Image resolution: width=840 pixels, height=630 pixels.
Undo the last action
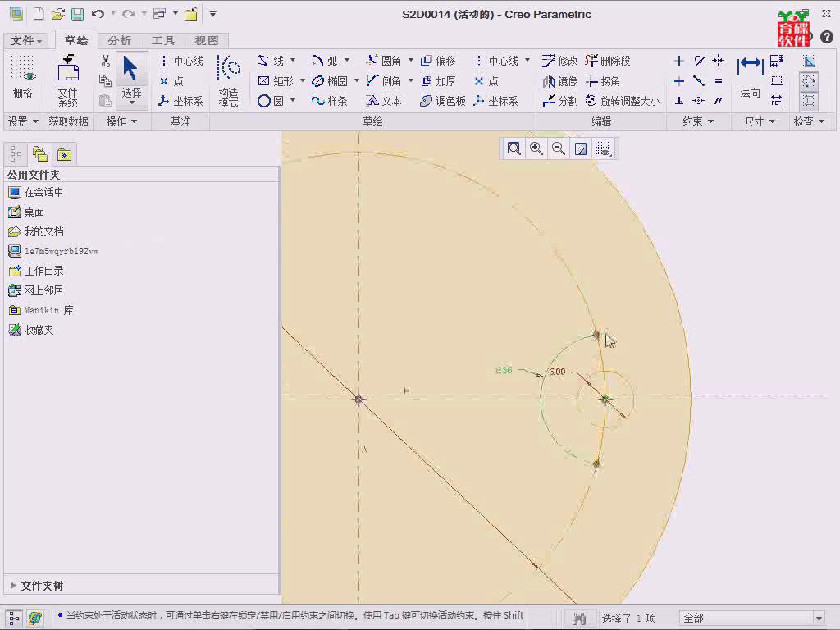click(98, 14)
